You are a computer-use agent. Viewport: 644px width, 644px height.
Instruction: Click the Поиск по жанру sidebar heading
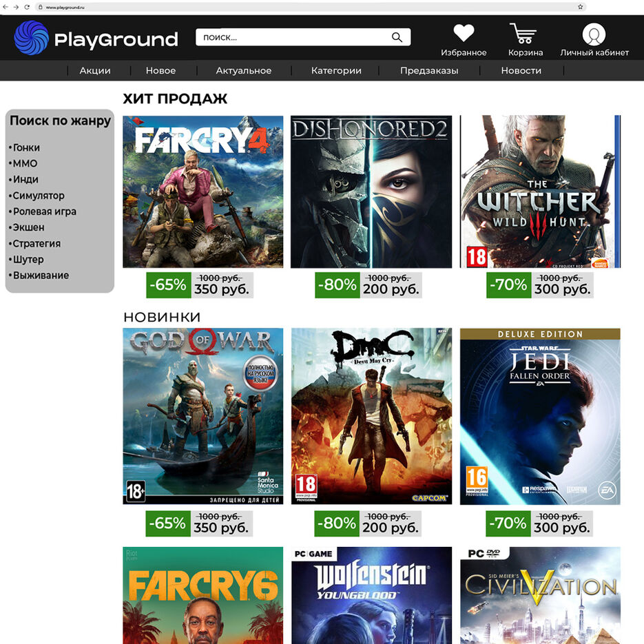click(61, 121)
